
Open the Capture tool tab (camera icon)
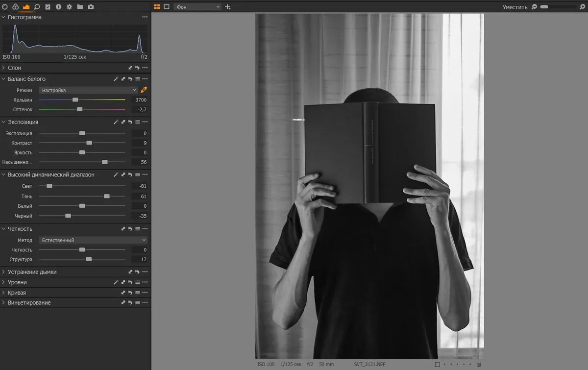point(91,7)
